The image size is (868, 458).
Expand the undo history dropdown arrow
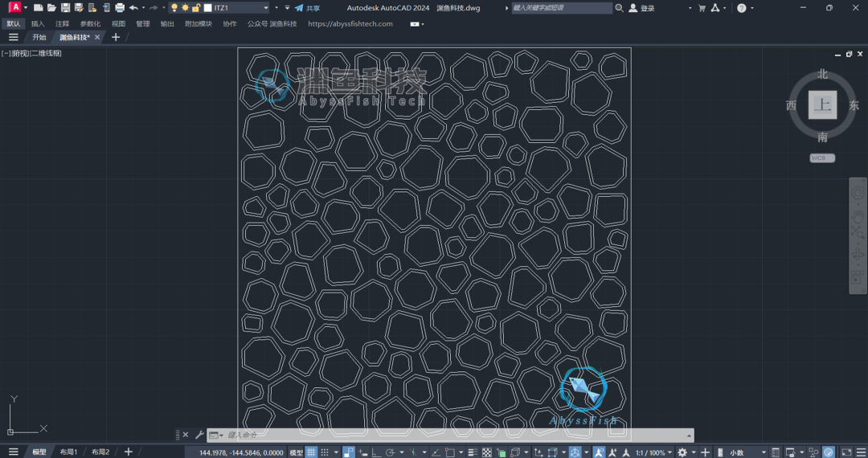(x=143, y=8)
